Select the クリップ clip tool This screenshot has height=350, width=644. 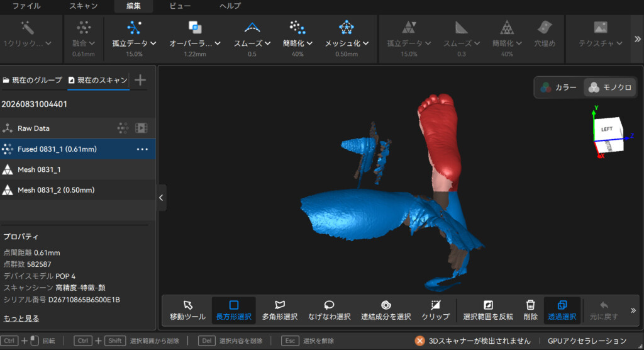coord(435,310)
